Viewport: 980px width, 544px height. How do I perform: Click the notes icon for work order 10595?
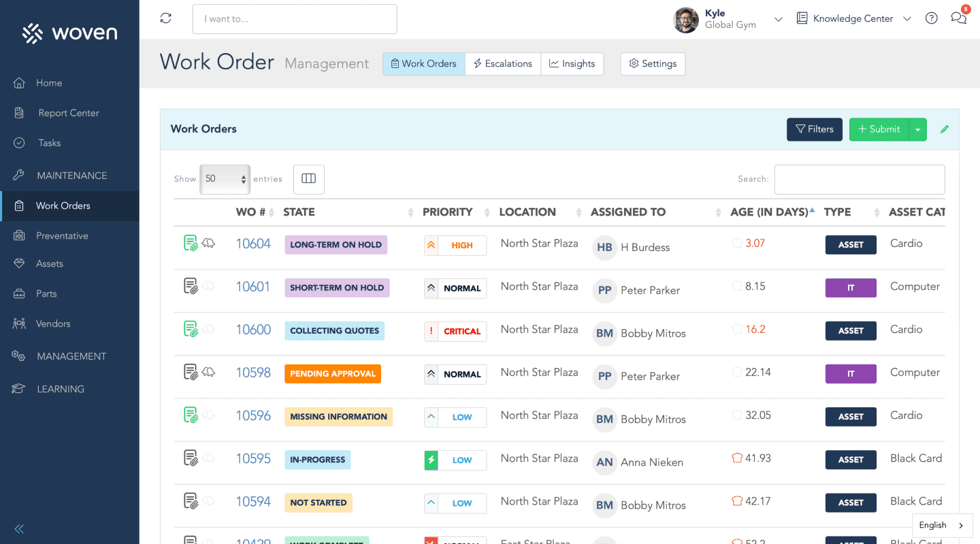[x=191, y=458]
